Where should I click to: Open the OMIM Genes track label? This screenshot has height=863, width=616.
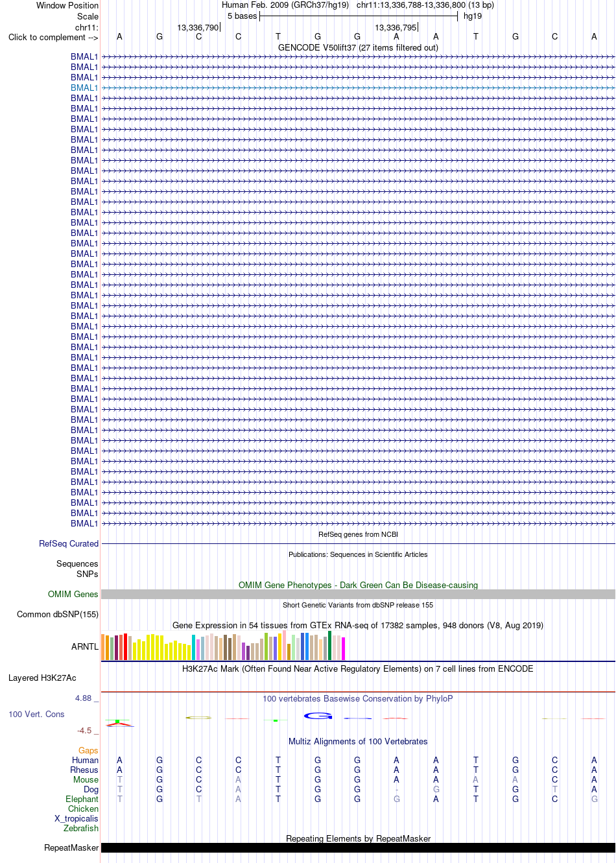click(73, 594)
